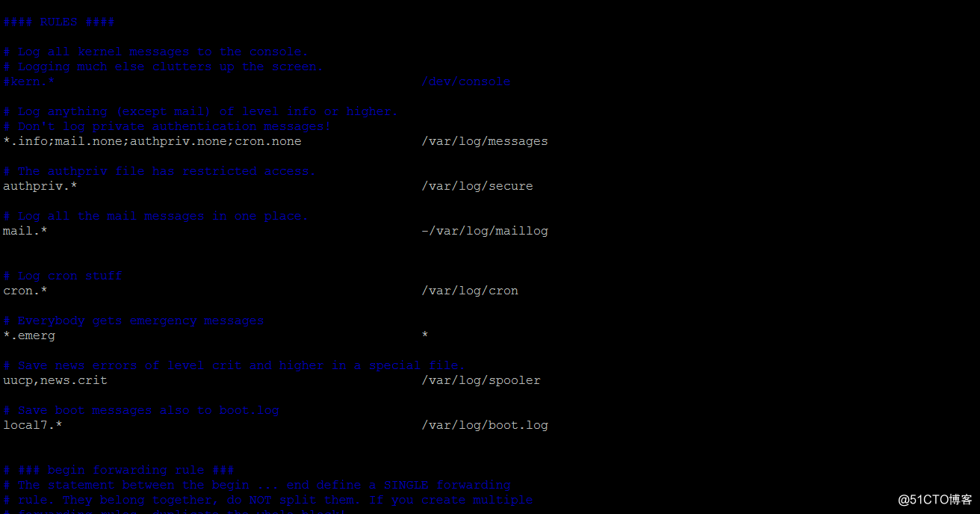The image size is (980, 514).
Task: Click the 'authpriv.*' selector
Action: click(40, 186)
